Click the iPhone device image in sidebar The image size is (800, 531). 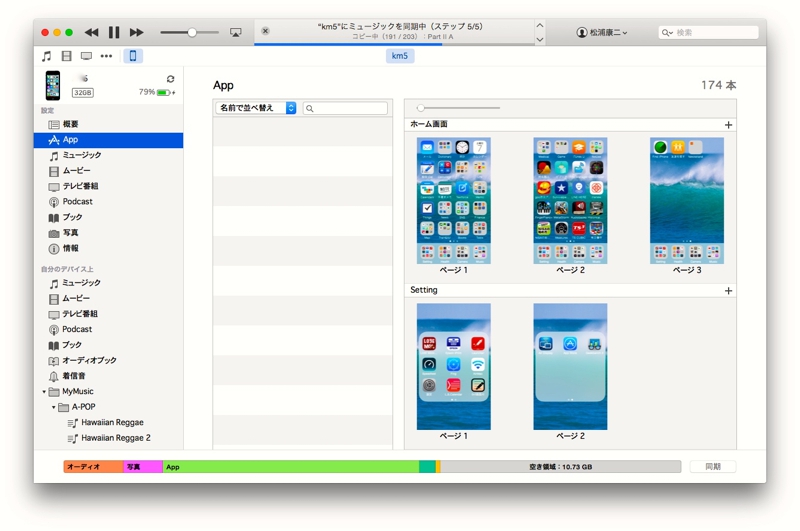(x=53, y=85)
